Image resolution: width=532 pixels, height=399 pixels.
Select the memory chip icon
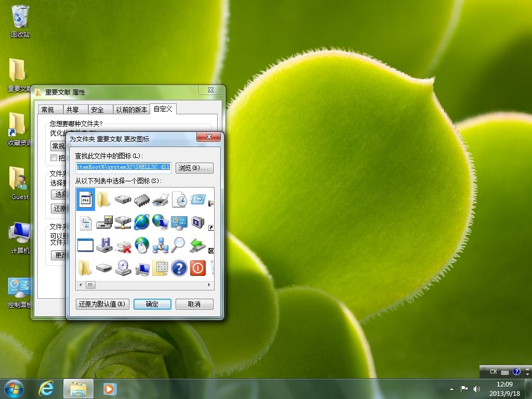[142, 199]
